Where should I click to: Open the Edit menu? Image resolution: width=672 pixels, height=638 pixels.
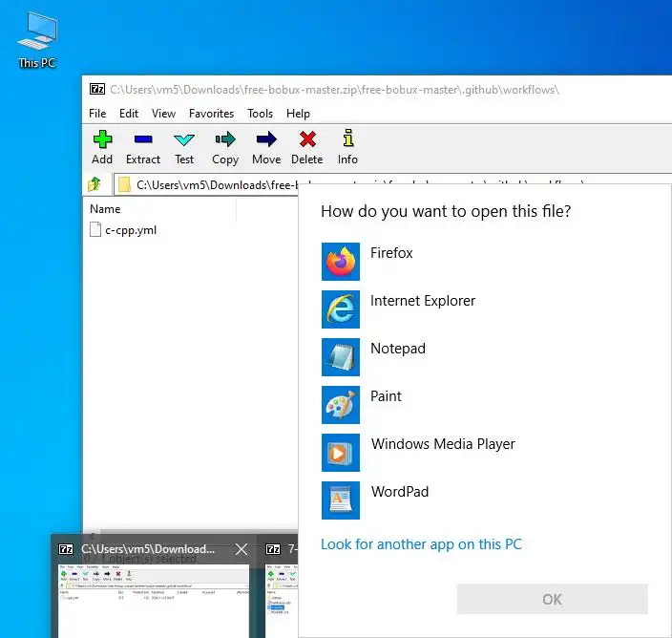point(129,114)
